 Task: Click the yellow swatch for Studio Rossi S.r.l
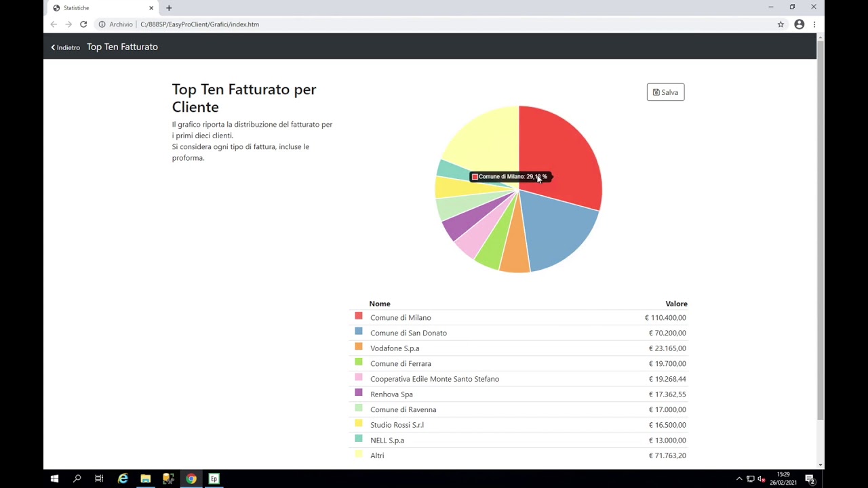pos(359,423)
